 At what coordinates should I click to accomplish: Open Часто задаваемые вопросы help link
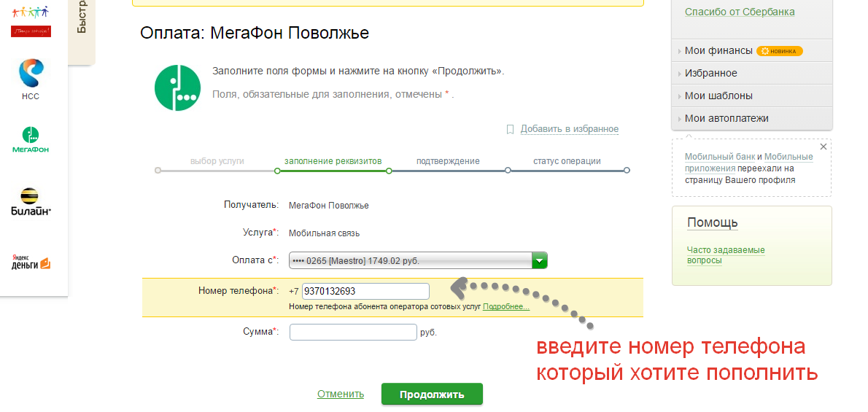click(x=726, y=255)
